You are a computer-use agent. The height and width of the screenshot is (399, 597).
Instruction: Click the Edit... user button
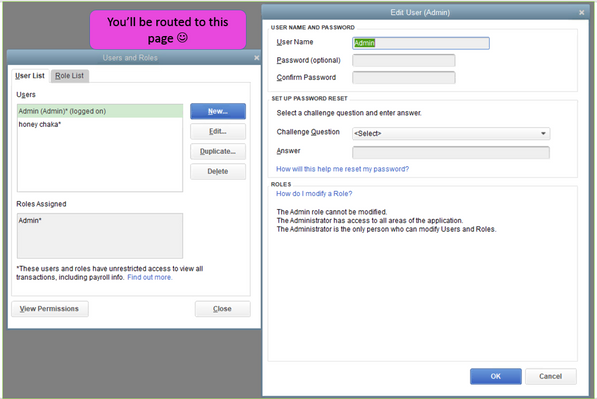(x=218, y=131)
